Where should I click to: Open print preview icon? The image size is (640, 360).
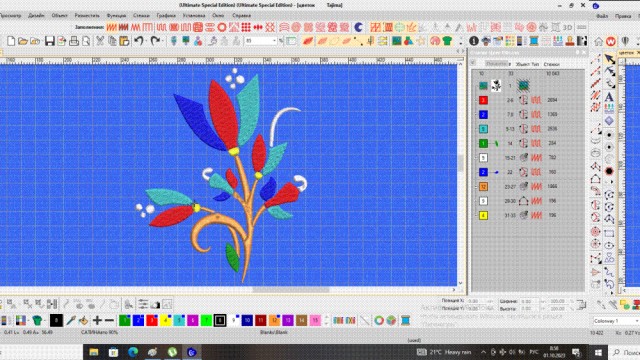pos(86,41)
